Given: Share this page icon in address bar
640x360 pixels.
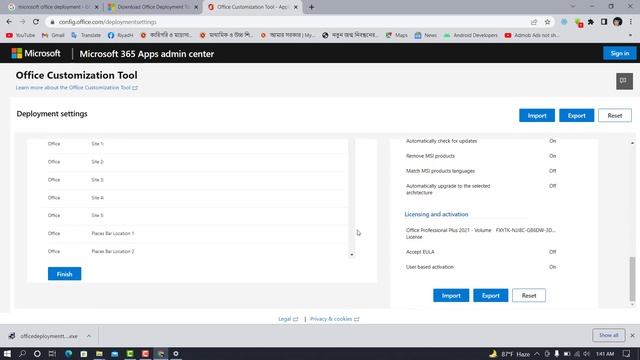Looking at the screenshot, I should point(534,22).
